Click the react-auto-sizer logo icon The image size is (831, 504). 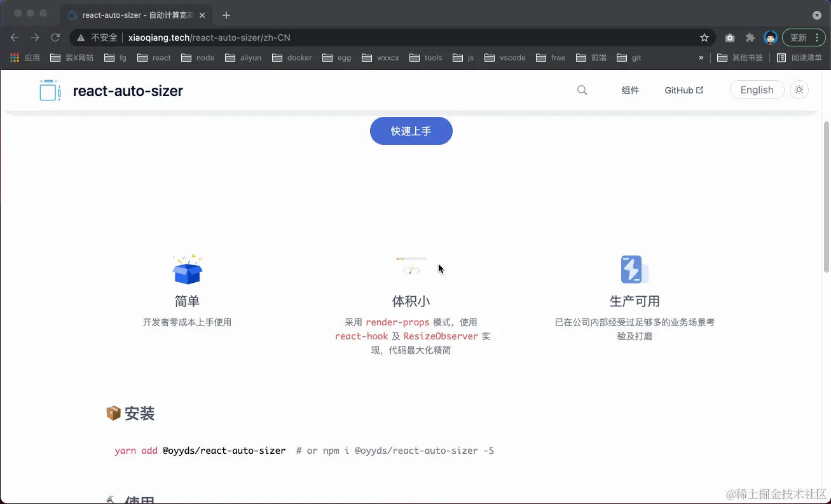tap(50, 90)
